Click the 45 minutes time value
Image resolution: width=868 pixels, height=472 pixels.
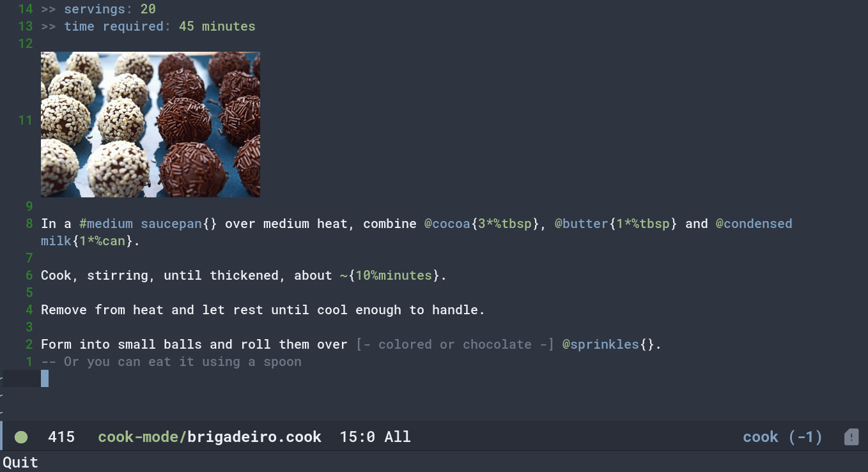[x=217, y=27]
